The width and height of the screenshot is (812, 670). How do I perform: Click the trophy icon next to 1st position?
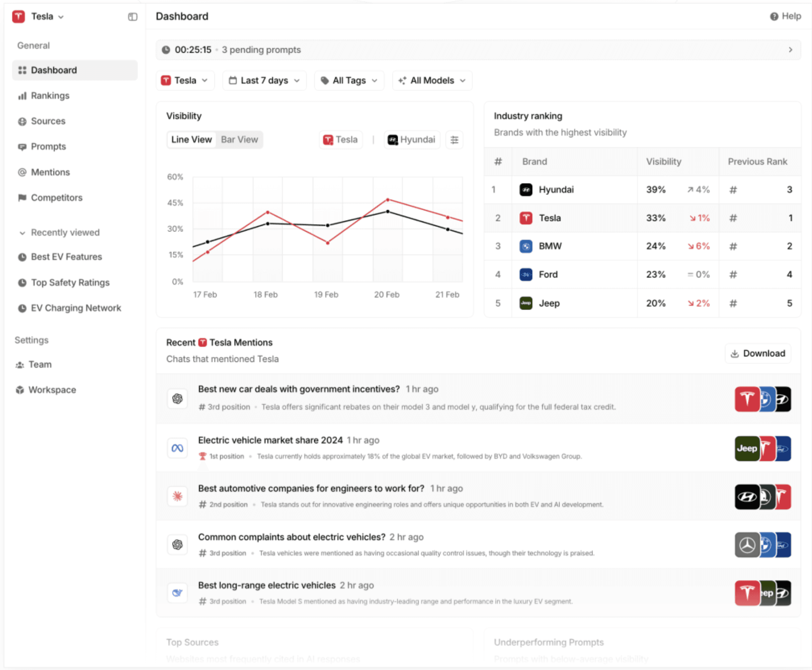202,456
